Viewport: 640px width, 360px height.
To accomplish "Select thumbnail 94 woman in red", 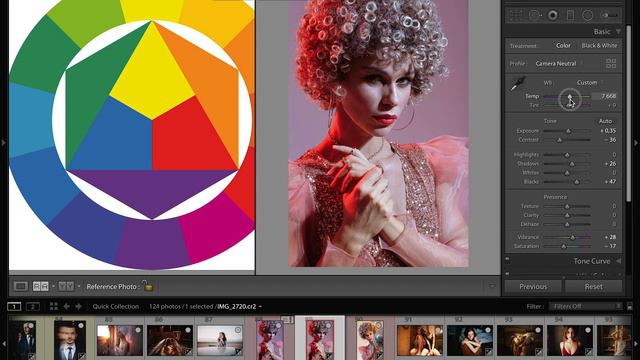I will point(570,340).
